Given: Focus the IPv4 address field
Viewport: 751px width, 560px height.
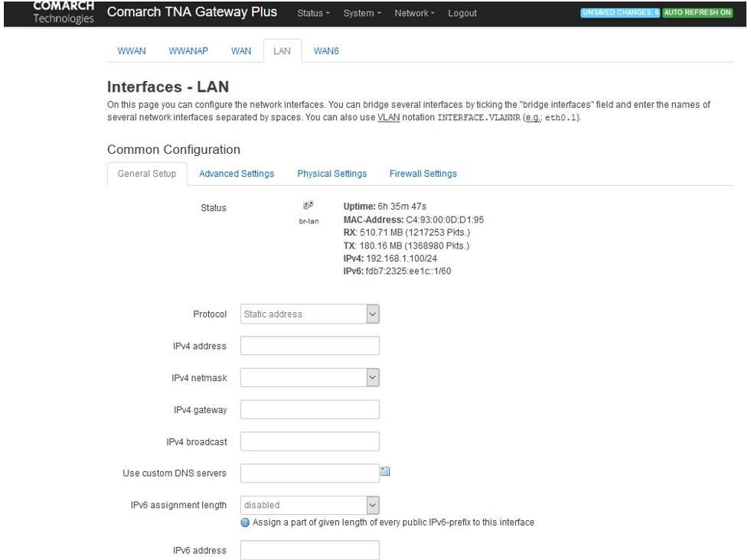Looking at the screenshot, I should click(310, 346).
